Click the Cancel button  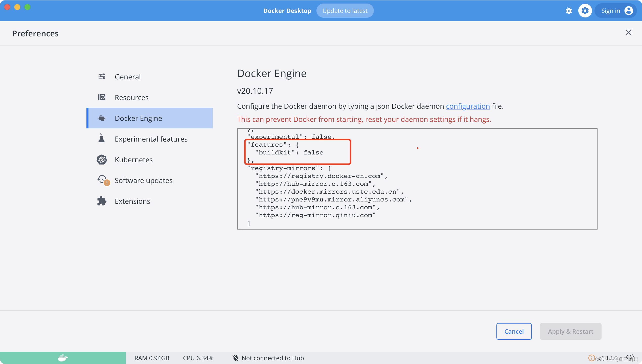[x=514, y=331]
